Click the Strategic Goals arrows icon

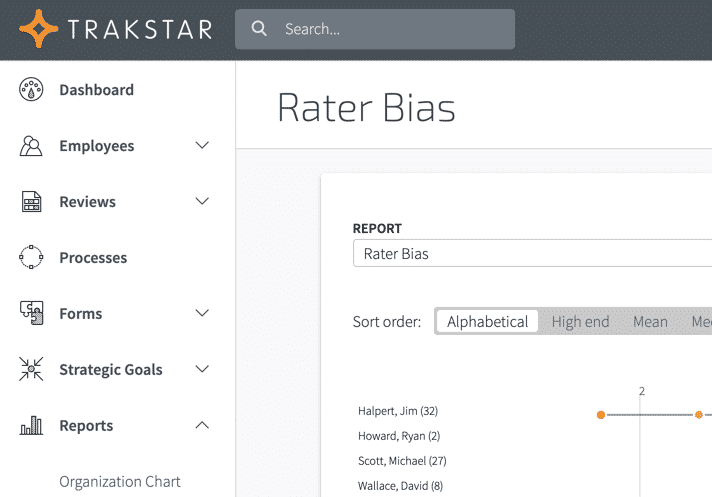coord(31,369)
